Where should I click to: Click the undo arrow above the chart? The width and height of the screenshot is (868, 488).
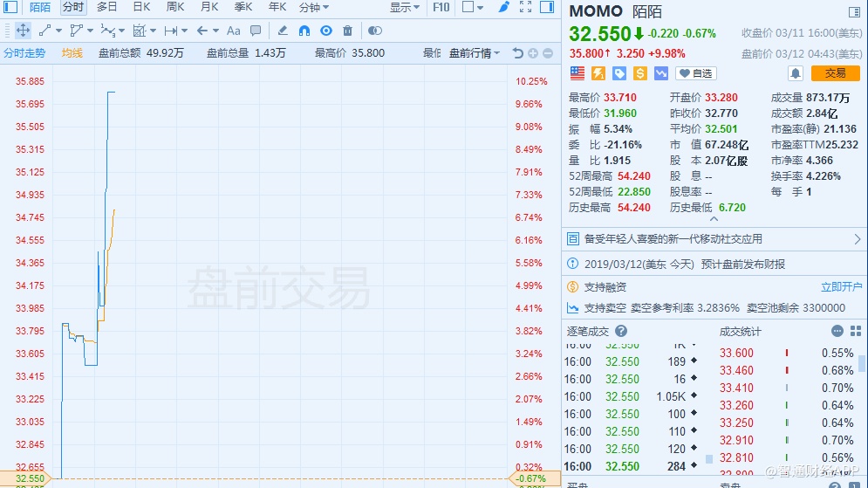(x=517, y=53)
